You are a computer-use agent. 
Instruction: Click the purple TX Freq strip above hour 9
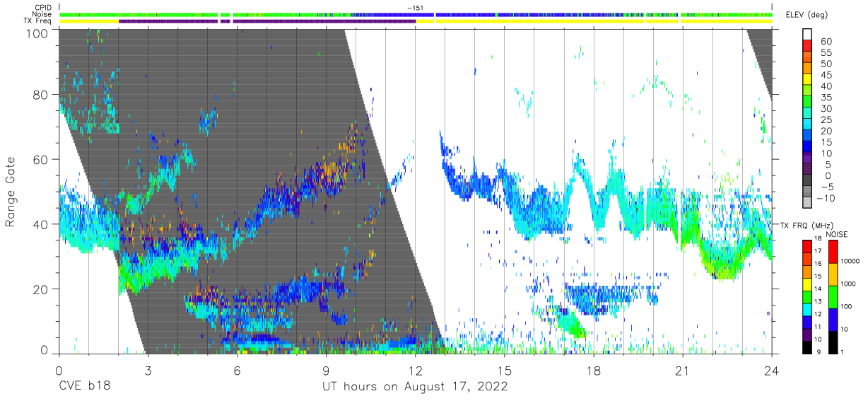(x=324, y=21)
